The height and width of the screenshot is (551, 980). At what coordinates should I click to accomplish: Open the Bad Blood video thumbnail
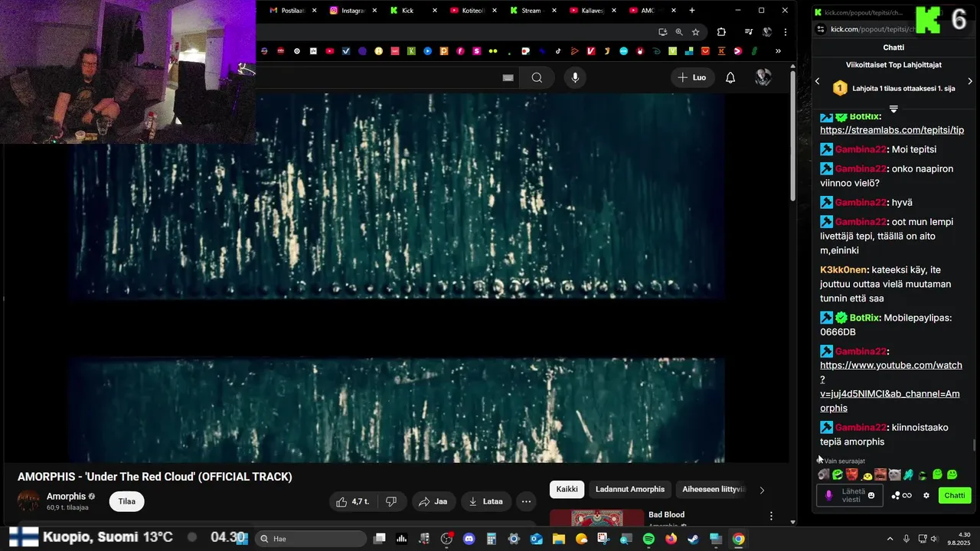click(597, 518)
